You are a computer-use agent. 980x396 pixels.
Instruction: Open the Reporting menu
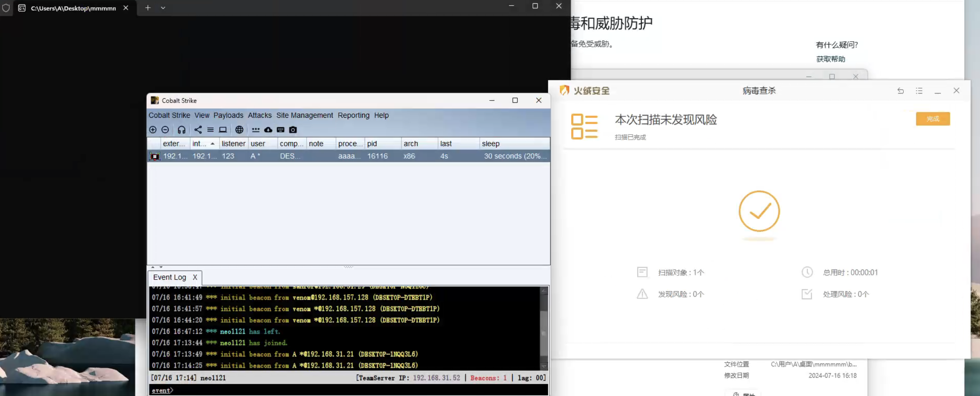[x=353, y=115]
